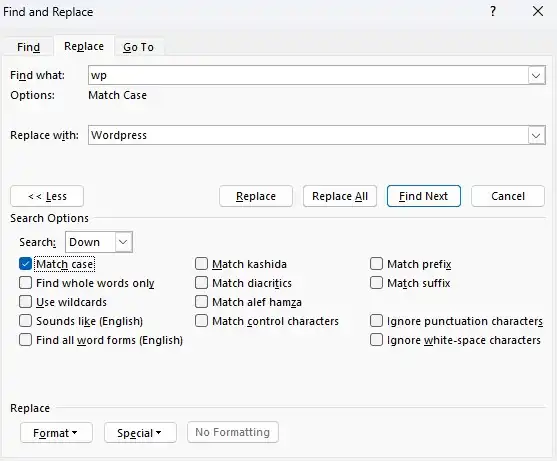Viewport: 557px width, 461px height.
Task: Open the Find what history dropdown
Action: click(536, 75)
